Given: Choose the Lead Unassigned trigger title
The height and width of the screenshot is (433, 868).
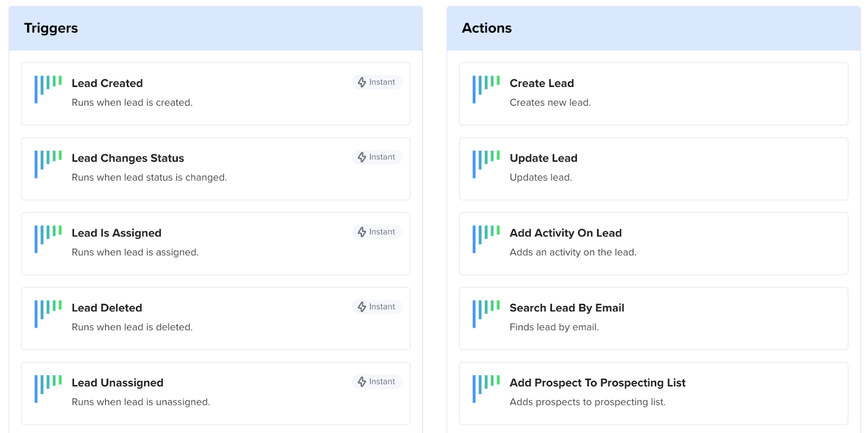Looking at the screenshot, I should [x=118, y=383].
